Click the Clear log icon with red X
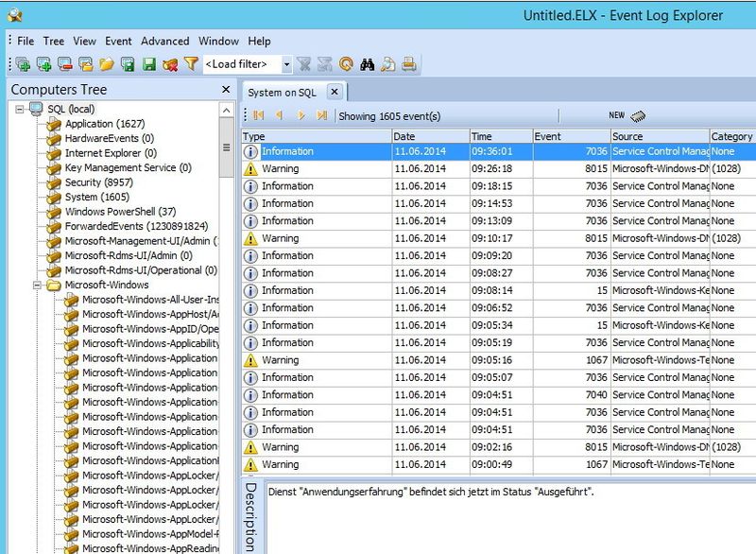The height and width of the screenshot is (554, 756). tap(170, 64)
